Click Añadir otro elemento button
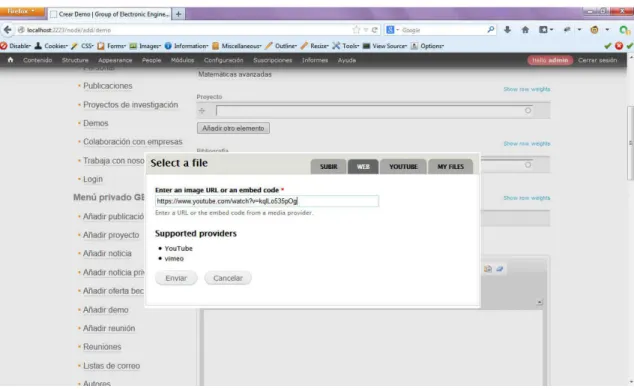 pyautogui.click(x=233, y=128)
